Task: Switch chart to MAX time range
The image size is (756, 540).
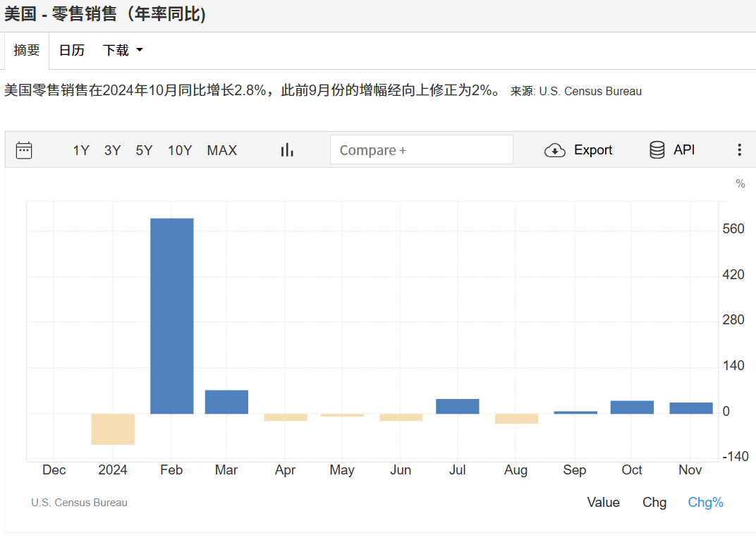Action: [222, 150]
